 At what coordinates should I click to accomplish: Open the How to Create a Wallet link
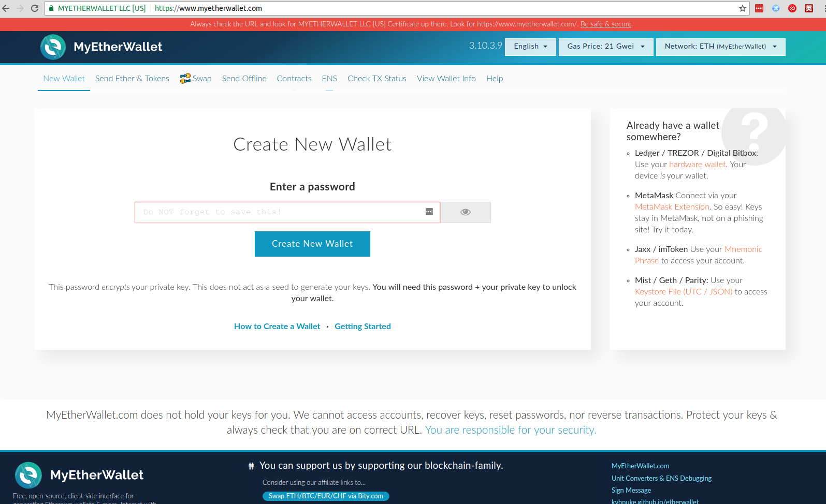277,327
